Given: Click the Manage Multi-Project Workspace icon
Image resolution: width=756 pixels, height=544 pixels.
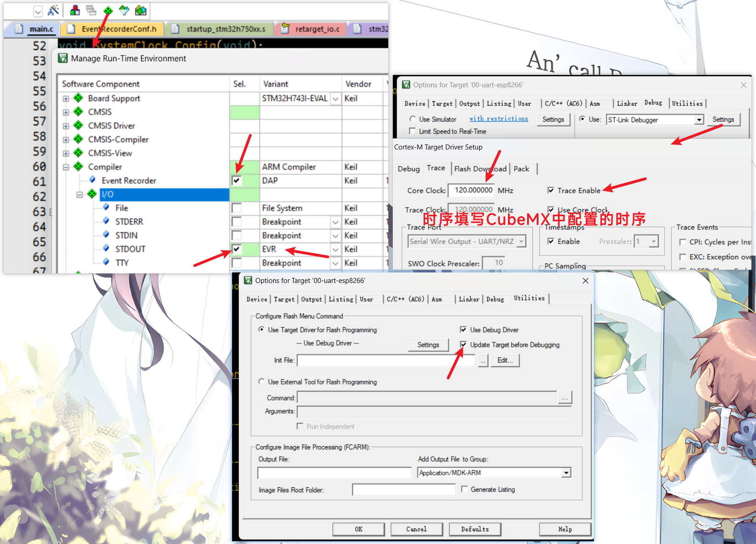Looking at the screenshot, I should [91, 11].
